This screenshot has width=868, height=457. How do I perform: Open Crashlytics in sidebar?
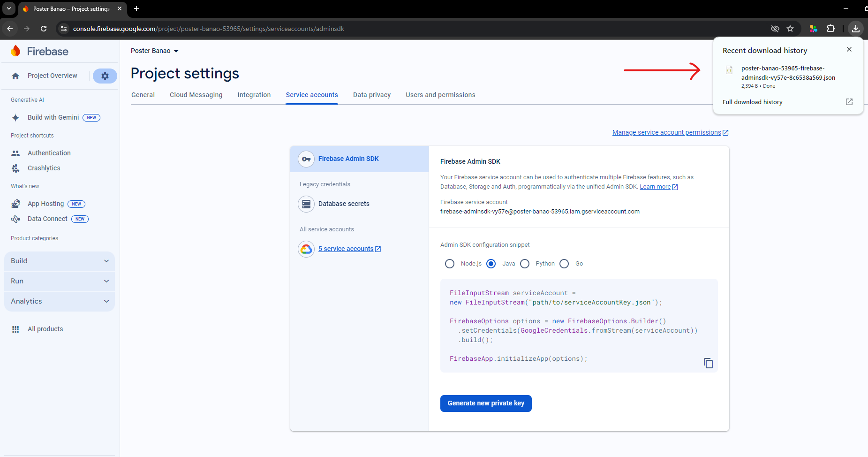44,168
